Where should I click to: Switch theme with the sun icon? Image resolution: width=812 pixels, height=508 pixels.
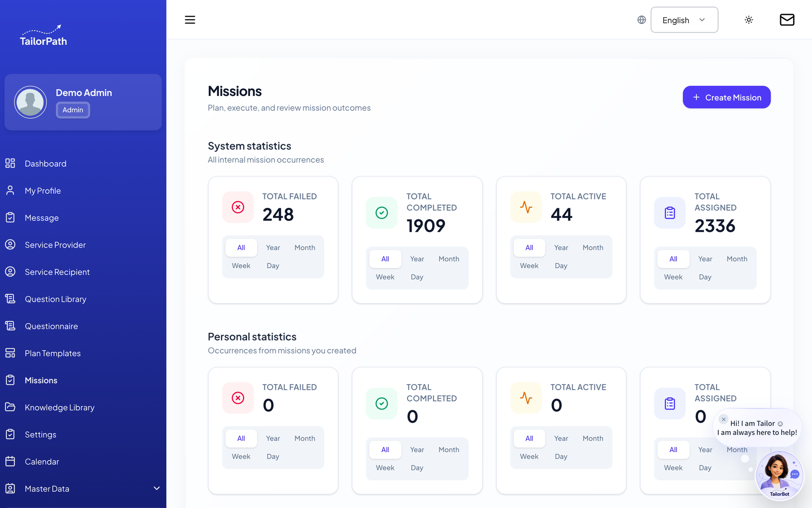[x=749, y=20]
